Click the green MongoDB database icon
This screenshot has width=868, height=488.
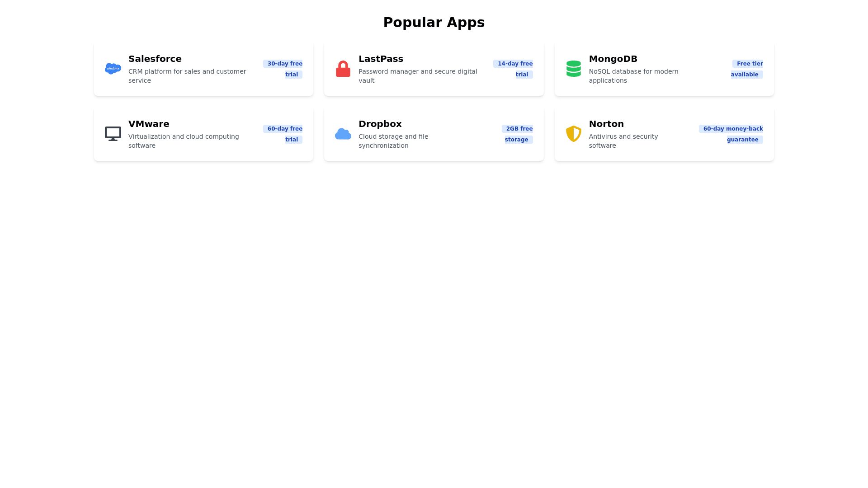click(x=573, y=69)
